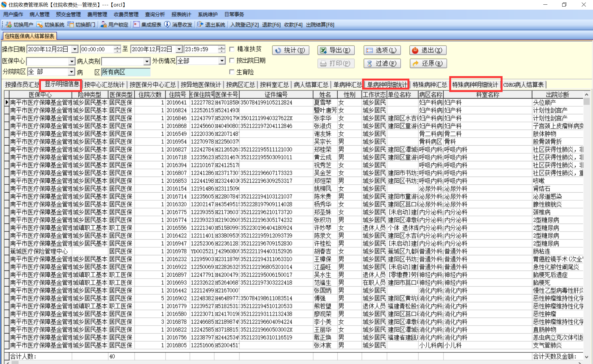Screen dimensions: 593x364
Task: Toggle the 按出院日期 checkbox
Action: pyautogui.click(x=232, y=60)
